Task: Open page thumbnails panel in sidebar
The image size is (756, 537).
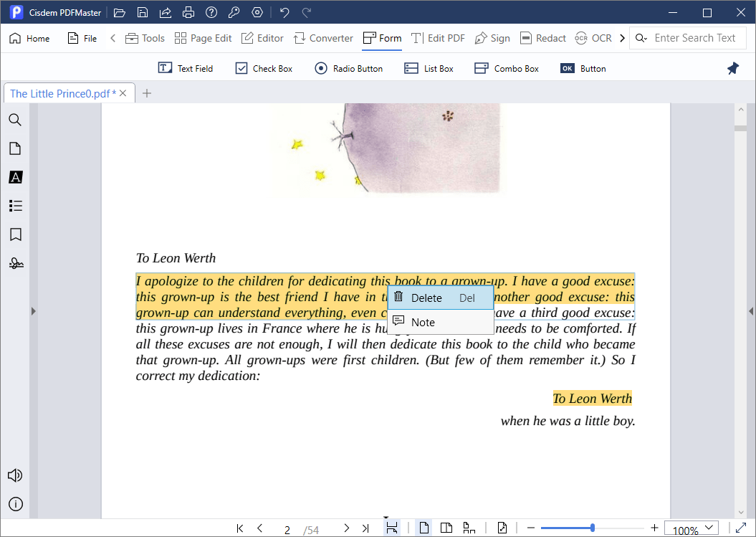Action: pyautogui.click(x=16, y=148)
